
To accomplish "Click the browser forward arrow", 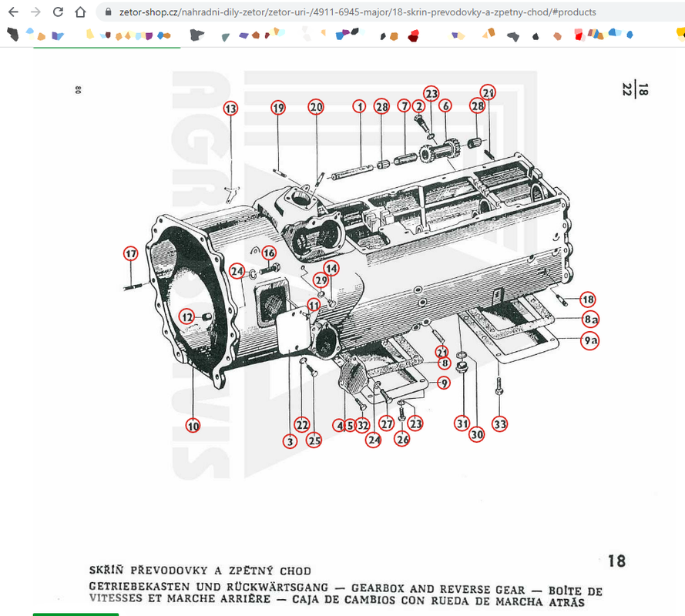I will click(35, 12).
